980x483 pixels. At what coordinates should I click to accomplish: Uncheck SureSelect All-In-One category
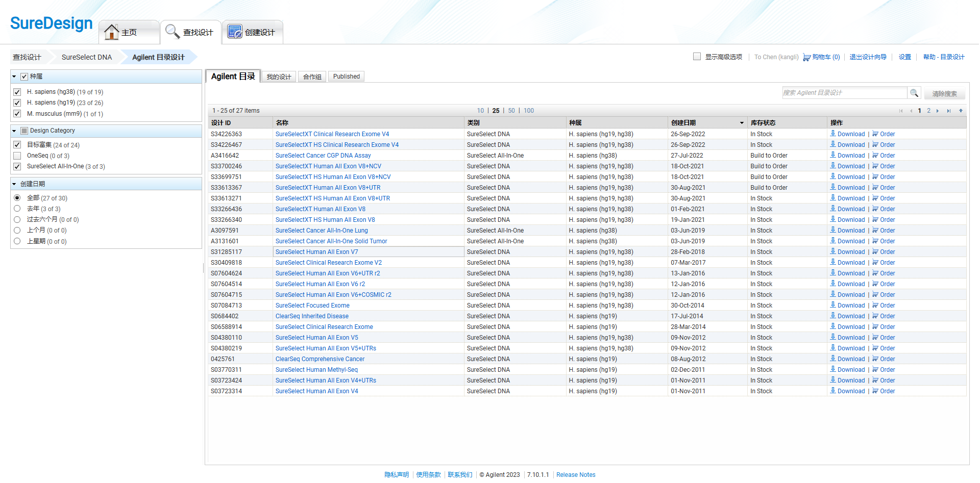click(17, 166)
